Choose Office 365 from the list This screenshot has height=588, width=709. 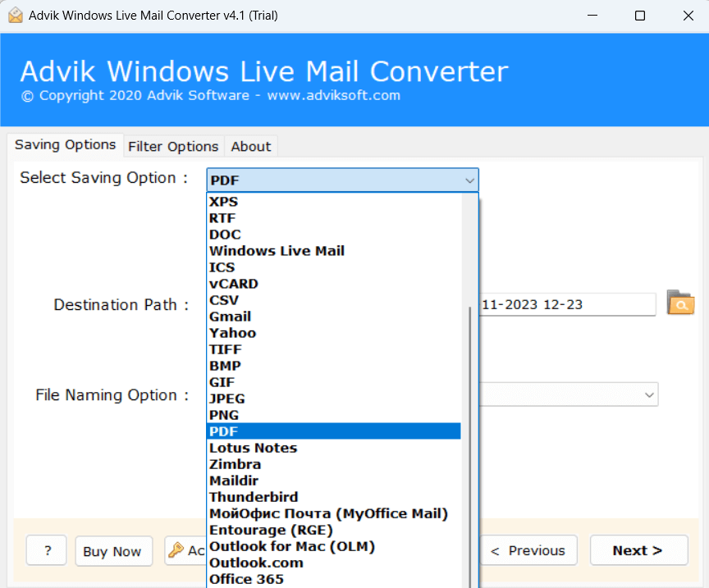(x=334, y=579)
